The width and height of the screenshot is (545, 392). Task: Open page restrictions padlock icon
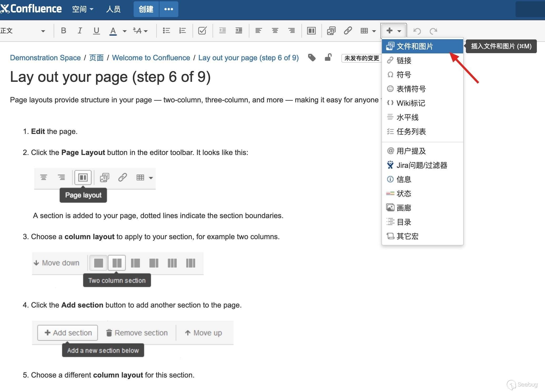328,57
